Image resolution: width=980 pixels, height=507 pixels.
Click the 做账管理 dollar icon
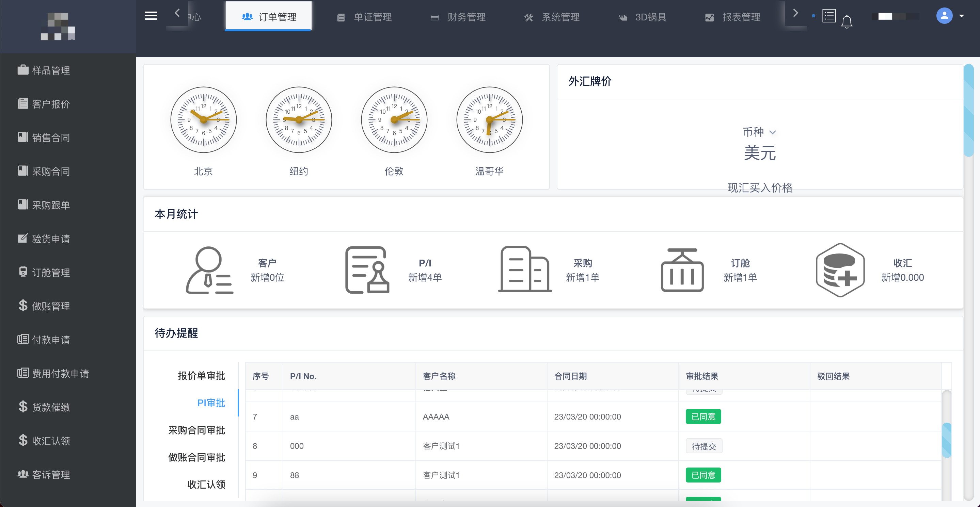(x=23, y=306)
